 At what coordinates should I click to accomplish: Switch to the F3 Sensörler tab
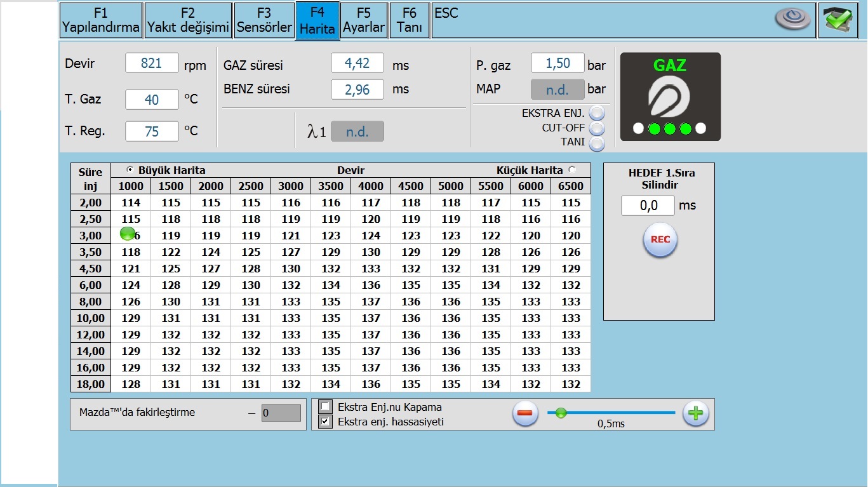264,20
